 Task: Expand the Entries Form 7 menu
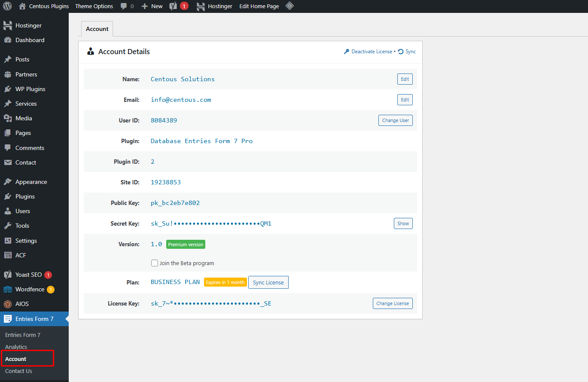pos(34,319)
